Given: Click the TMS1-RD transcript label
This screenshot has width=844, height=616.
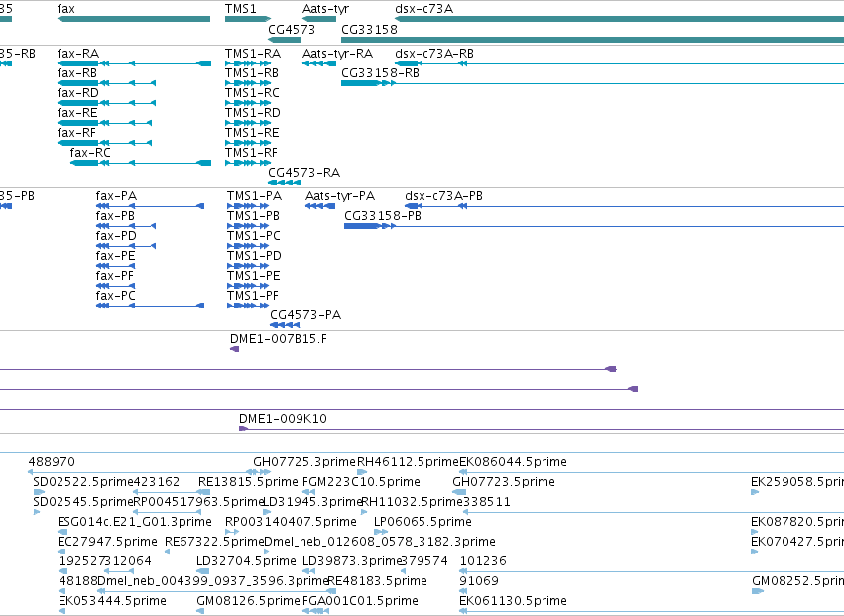Looking at the screenshot, I should pyautogui.click(x=253, y=113).
